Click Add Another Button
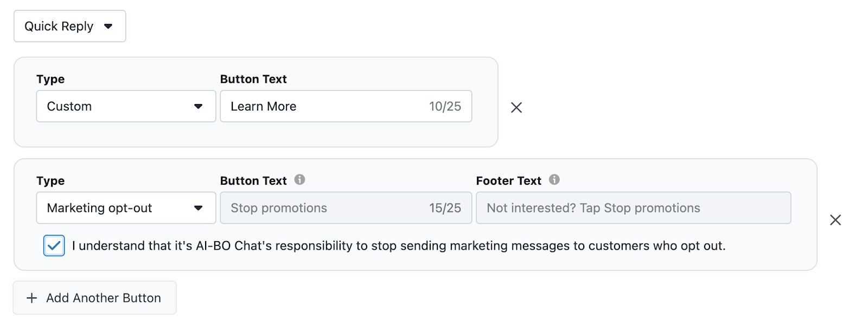The image size is (868, 331). coord(94,297)
